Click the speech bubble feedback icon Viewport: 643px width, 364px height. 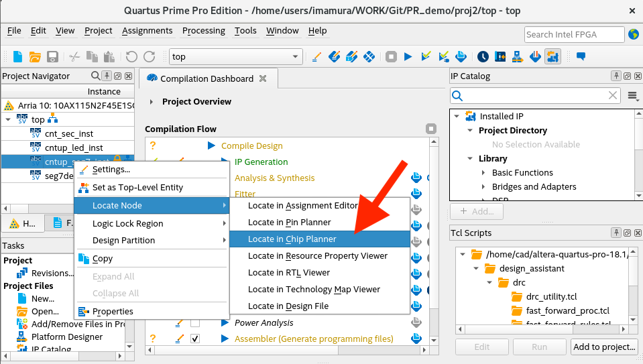[x=581, y=56]
